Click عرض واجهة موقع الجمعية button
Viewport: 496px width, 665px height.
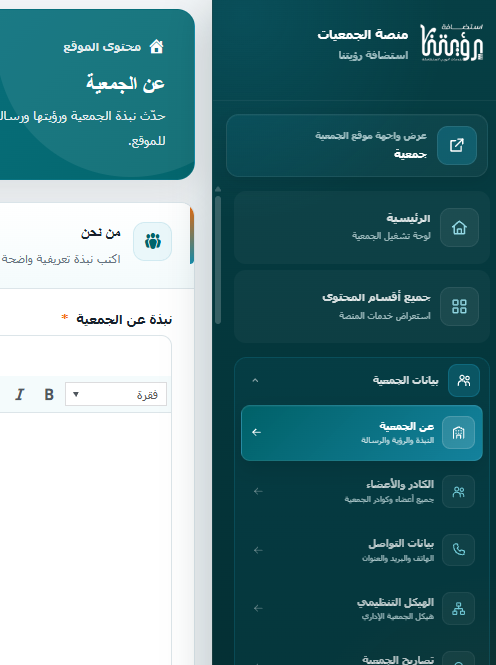pos(357,145)
